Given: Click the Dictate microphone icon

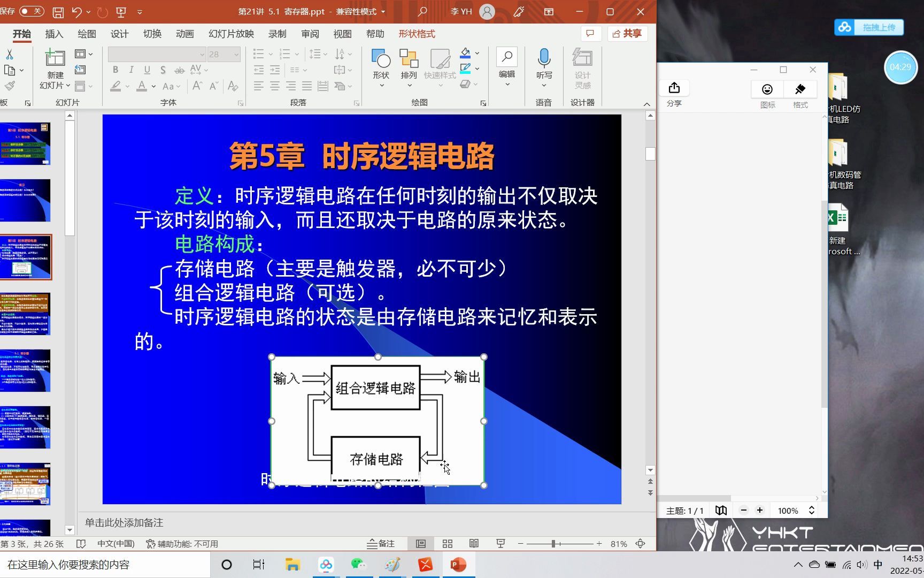Looking at the screenshot, I should click(544, 58).
